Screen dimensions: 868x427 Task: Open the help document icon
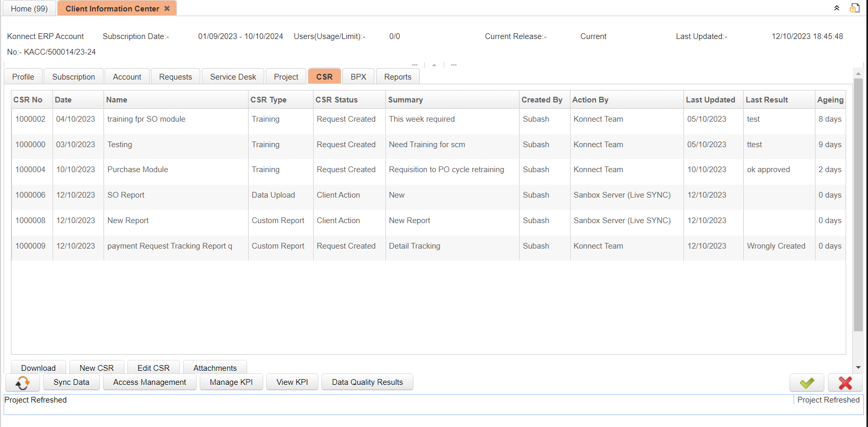tap(854, 8)
